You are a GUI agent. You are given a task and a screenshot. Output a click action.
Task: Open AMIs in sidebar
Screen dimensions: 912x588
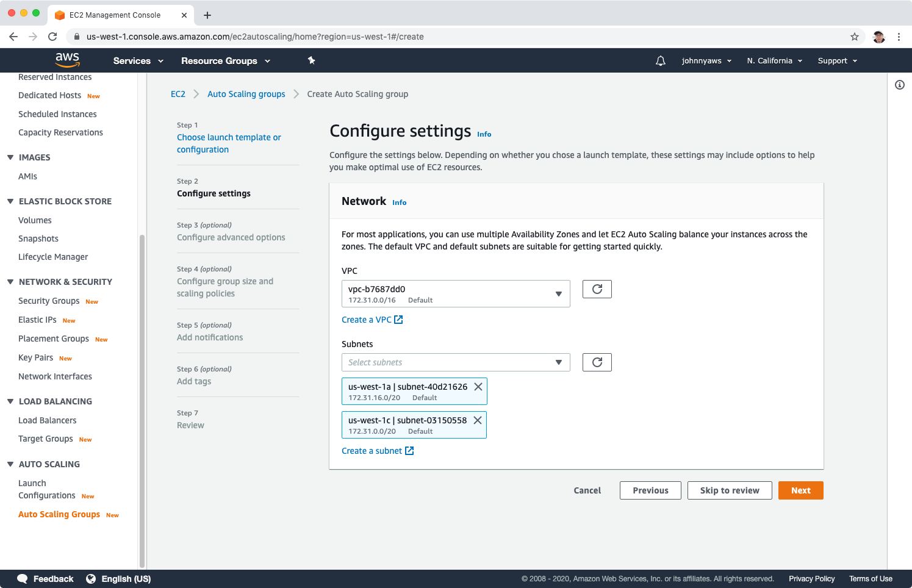click(x=27, y=176)
